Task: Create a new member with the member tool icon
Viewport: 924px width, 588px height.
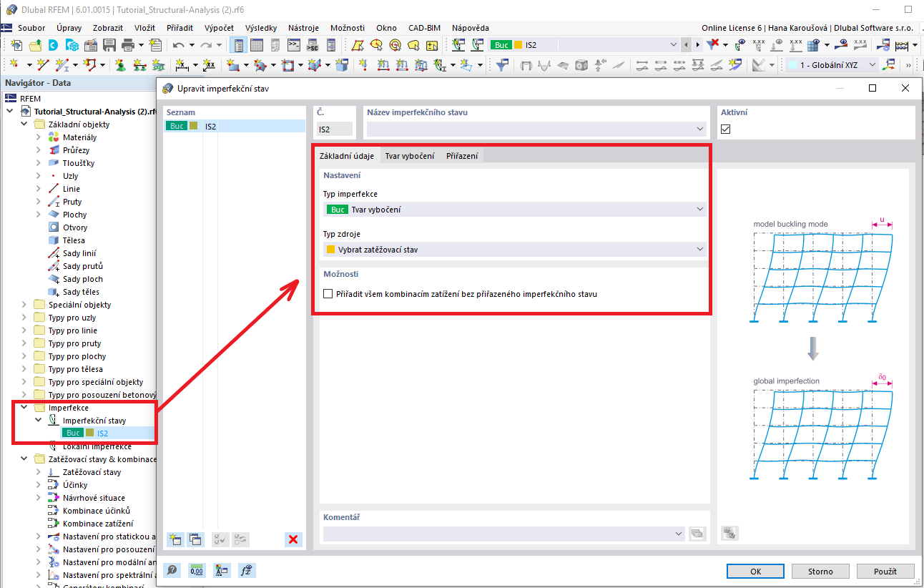Action: [x=63, y=65]
